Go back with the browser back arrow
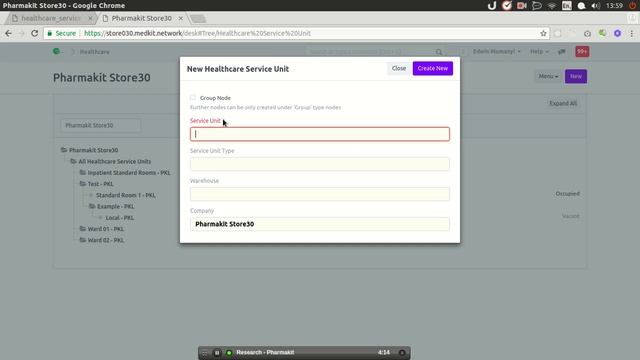Screen dimensions: 640x360 (x=9, y=33)
